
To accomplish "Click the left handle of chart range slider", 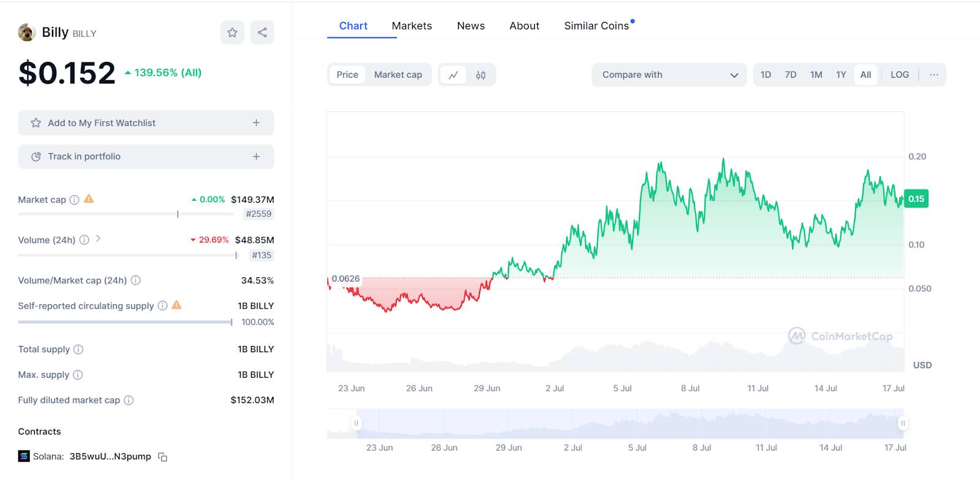I will (356, 423).
